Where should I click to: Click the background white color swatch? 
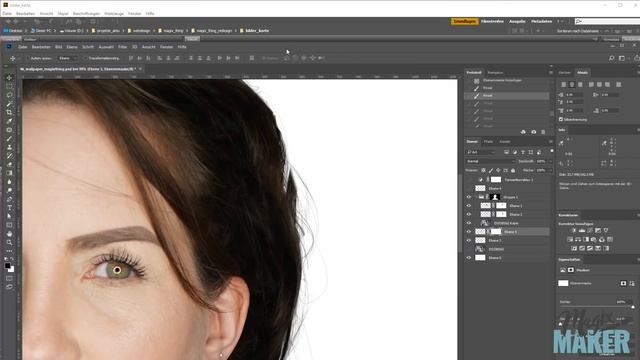(11, 269)
